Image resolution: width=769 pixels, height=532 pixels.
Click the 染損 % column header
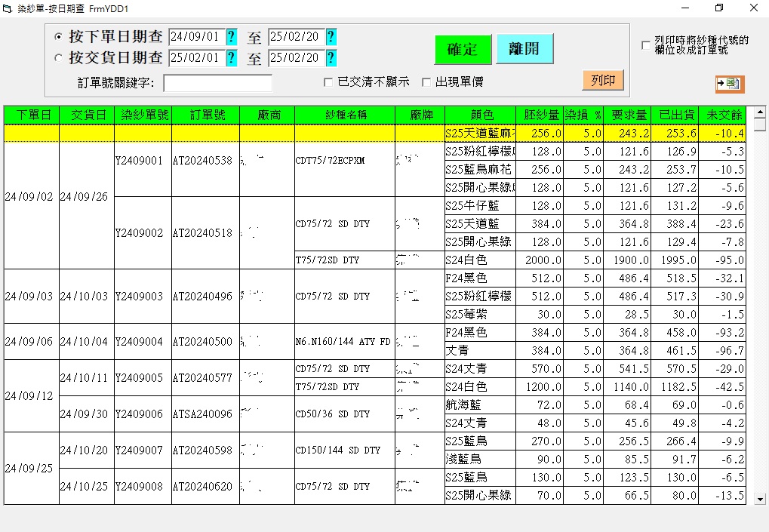click(583, 115)
